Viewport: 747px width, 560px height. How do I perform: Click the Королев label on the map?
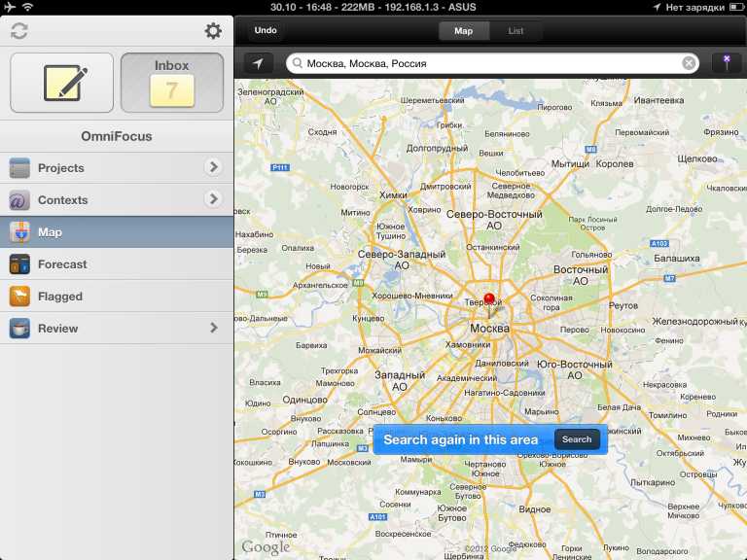[x=615, y=163]
